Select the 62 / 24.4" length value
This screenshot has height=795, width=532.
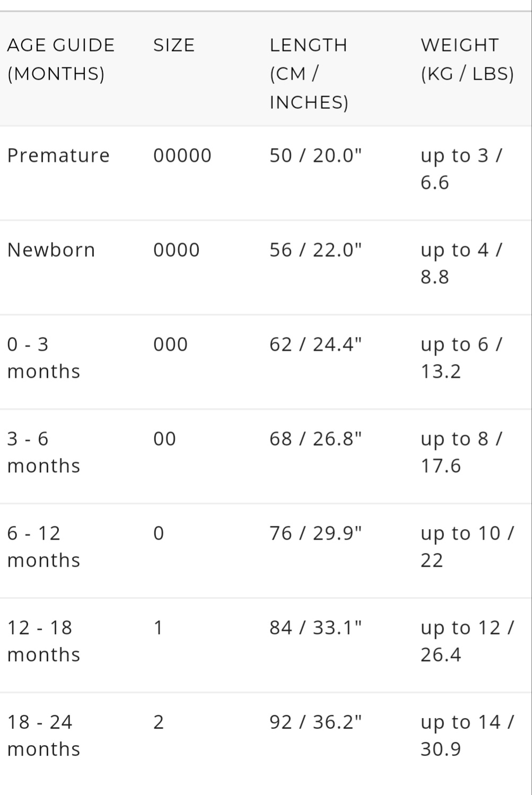tap(316, 344)
